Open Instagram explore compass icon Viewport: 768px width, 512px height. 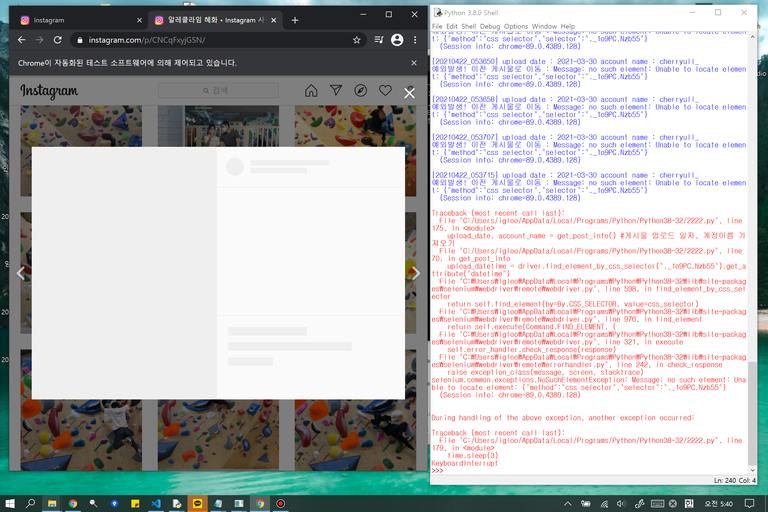(x=360, y=91)
